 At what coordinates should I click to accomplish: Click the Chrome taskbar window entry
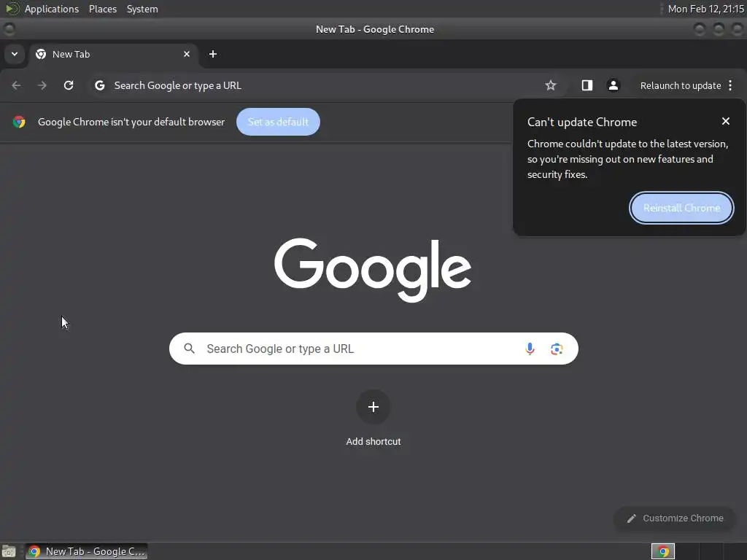[x=86, y=551]
